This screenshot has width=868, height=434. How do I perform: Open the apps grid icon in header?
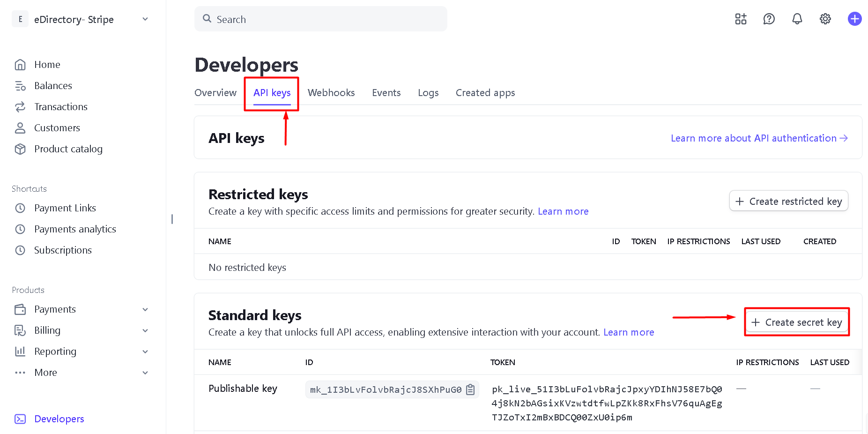point(741,19)
